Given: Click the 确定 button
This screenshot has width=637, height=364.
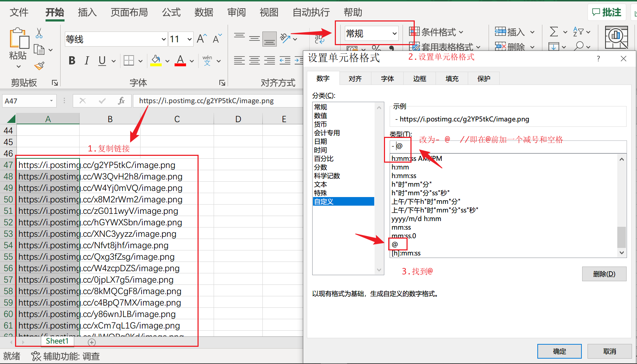Looking at the screenshot, I should (559, 351).
